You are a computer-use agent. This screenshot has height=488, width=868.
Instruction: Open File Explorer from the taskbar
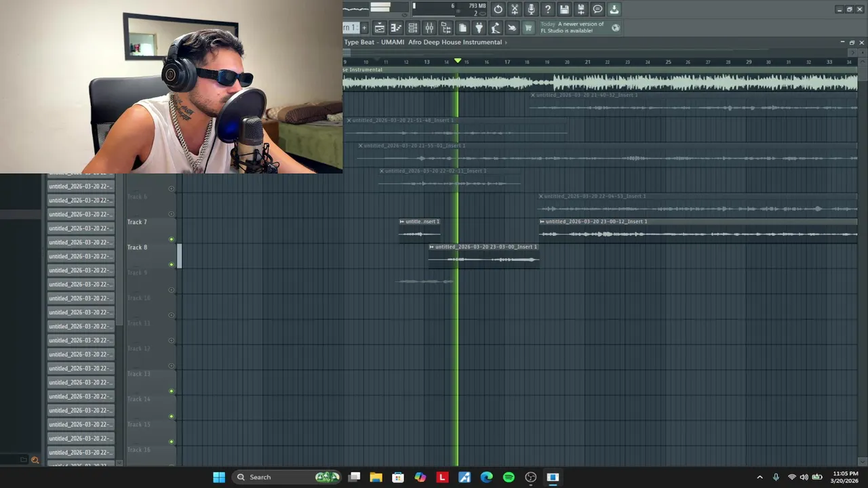(x=376, y=477)
